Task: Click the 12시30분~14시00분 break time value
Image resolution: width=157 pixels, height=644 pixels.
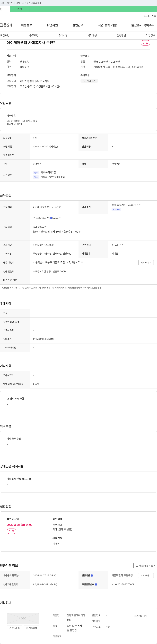Action: (x=44, y=245)
